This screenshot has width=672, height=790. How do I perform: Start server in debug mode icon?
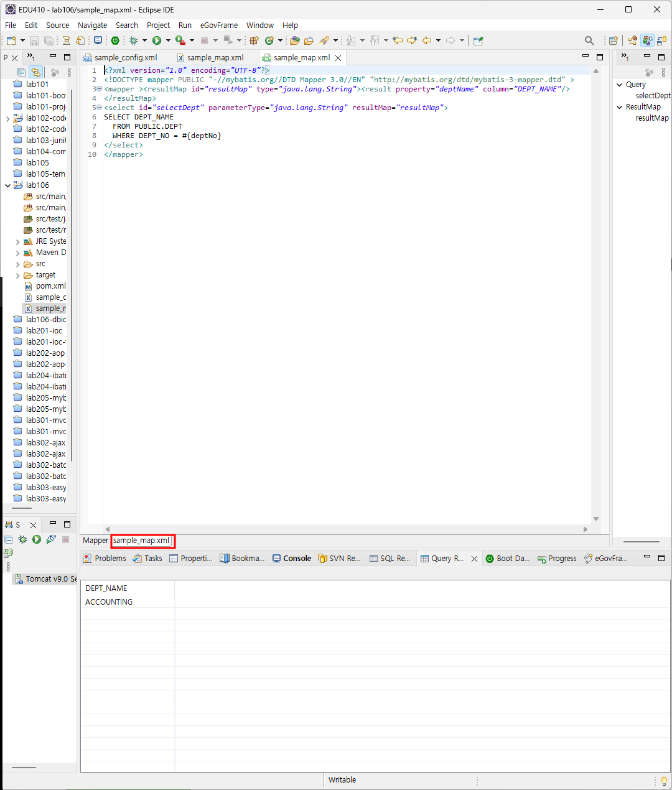(x=22, y=539)
